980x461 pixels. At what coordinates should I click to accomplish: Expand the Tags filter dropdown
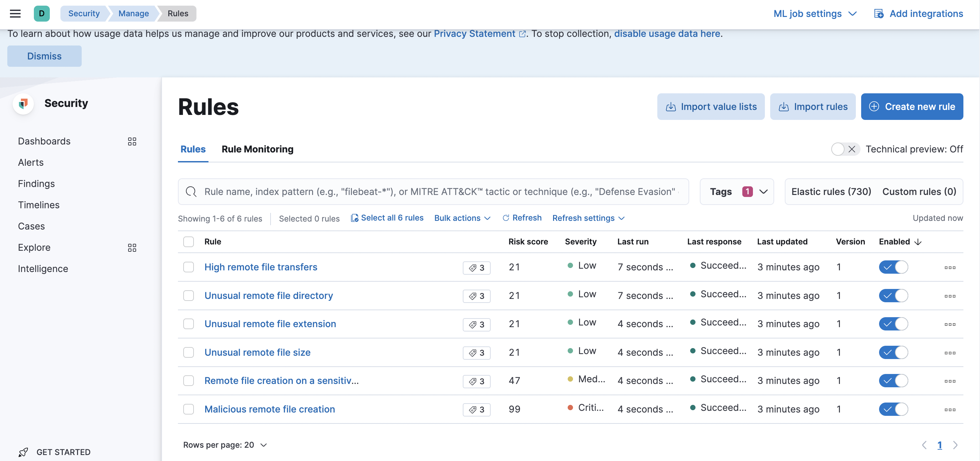737,192
